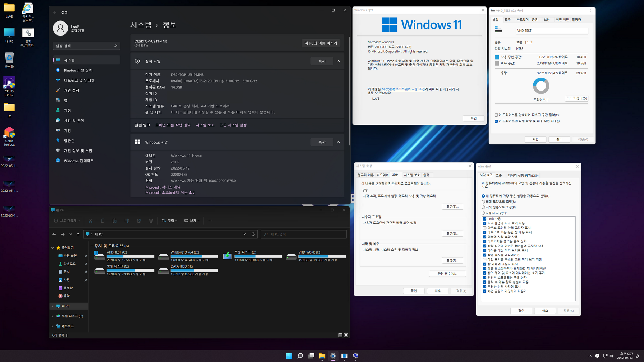Image resolution: width=644 pixels, height=362 pixels.
Task: Open the 보기 view dropdown
Action: click(192, 221)
